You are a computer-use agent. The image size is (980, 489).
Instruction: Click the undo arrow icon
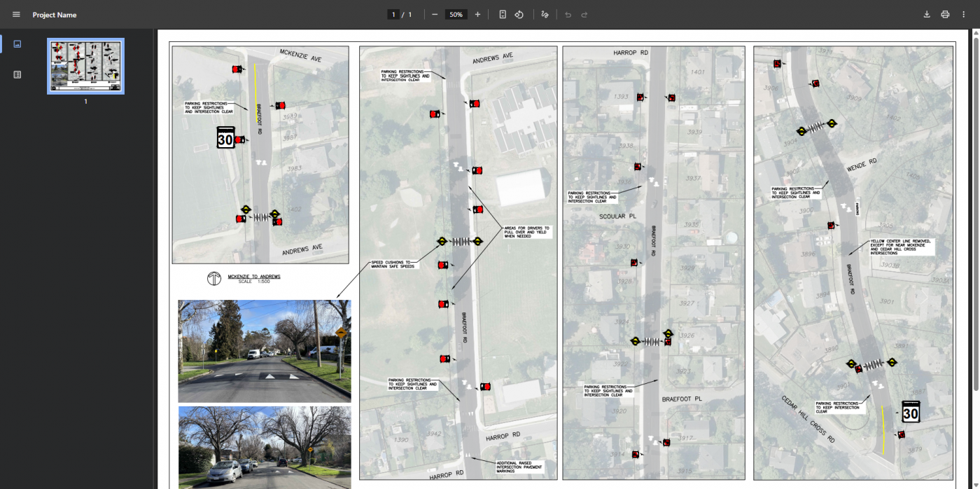point(568,15)
